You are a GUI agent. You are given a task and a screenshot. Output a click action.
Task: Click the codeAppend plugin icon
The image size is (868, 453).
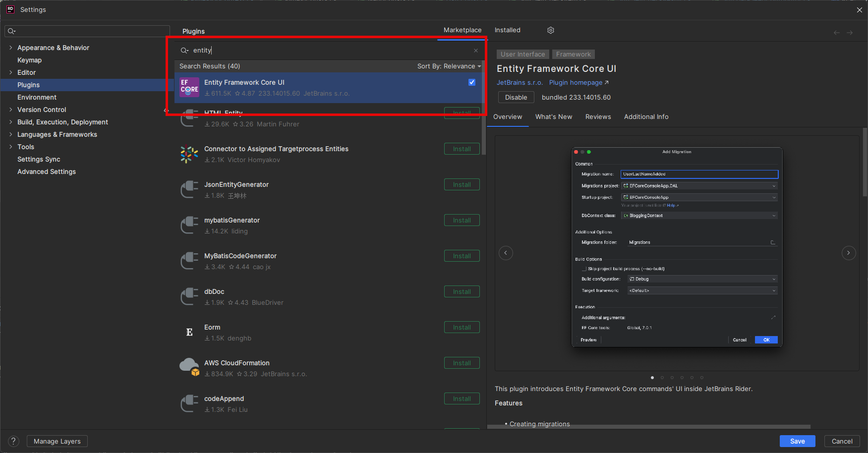pos(189,404)
